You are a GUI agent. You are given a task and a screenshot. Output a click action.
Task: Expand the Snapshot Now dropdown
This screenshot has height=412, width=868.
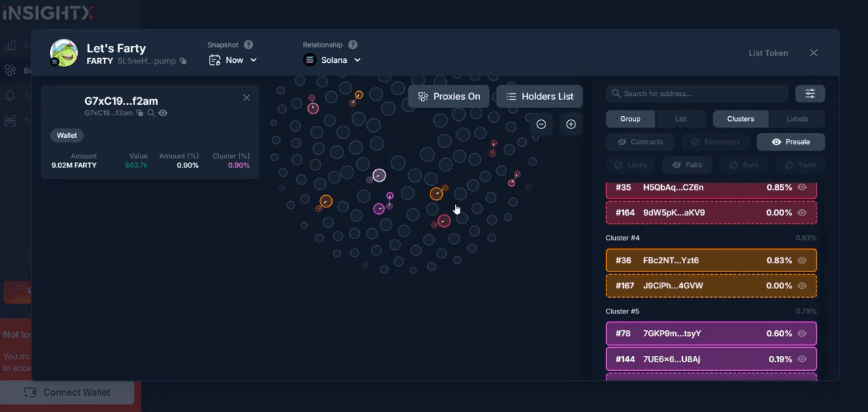pos(233,60)
